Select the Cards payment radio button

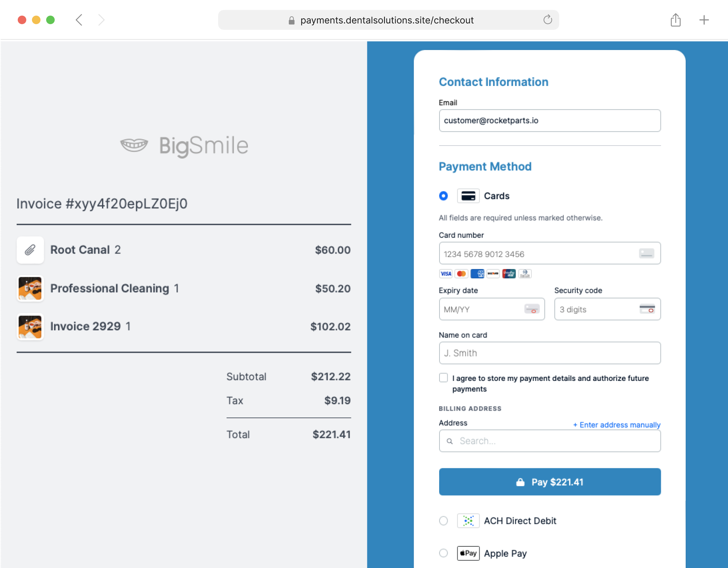pos(443,196)
